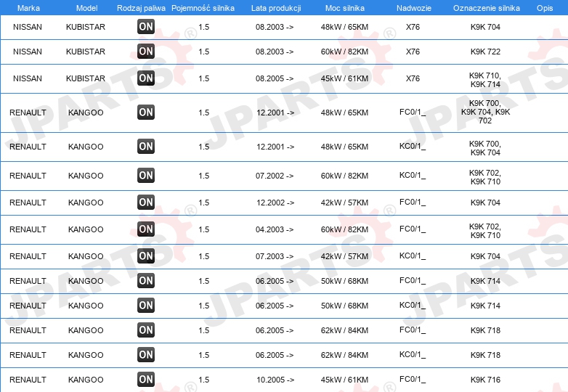
Task: Click the Marka column header
Action: pos(28,8)
